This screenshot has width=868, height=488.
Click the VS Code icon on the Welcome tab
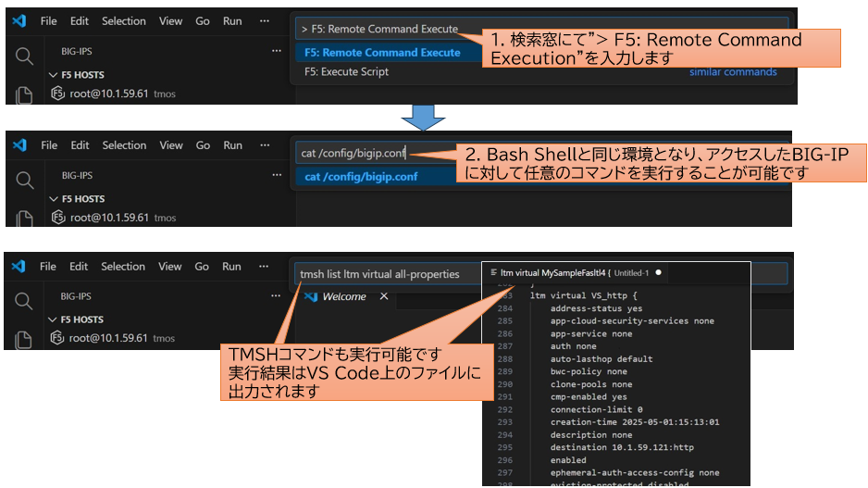(x=311, y=297)
